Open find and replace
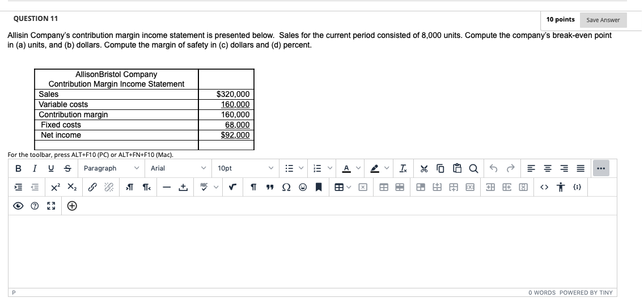The height and width of the screenshot is (306, 644). [473, 168]
